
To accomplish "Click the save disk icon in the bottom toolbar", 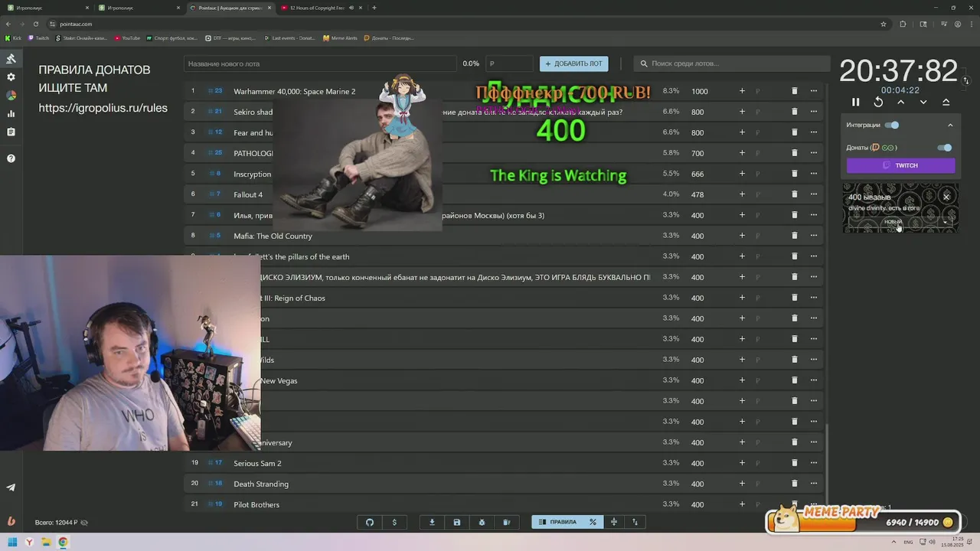I will click(457, 522).
